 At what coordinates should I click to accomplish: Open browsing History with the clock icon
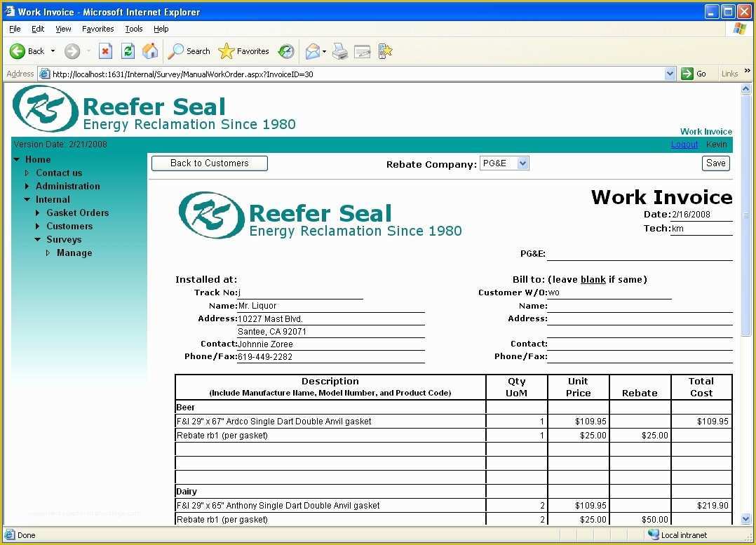point(286,51)
